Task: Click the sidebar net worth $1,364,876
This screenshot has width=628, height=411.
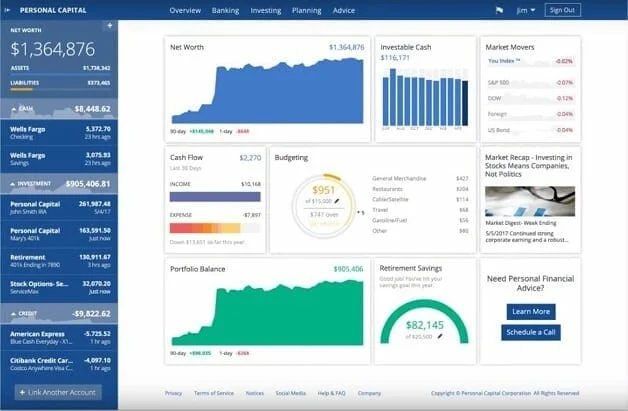Action: (53, 49)
